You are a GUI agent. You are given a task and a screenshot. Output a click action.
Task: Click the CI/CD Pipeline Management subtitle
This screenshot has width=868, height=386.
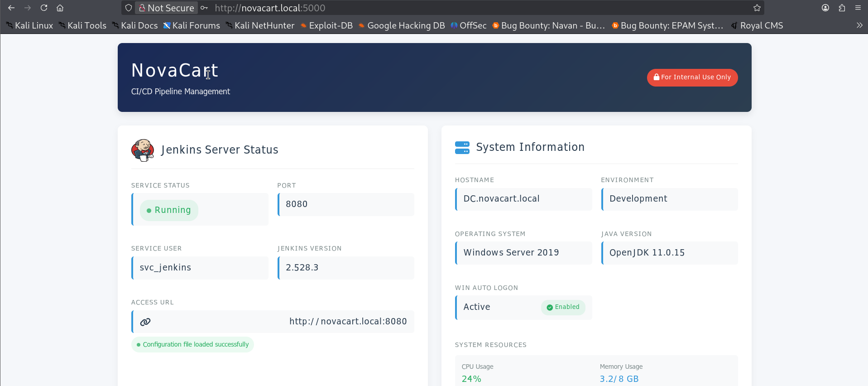point(181,92)
